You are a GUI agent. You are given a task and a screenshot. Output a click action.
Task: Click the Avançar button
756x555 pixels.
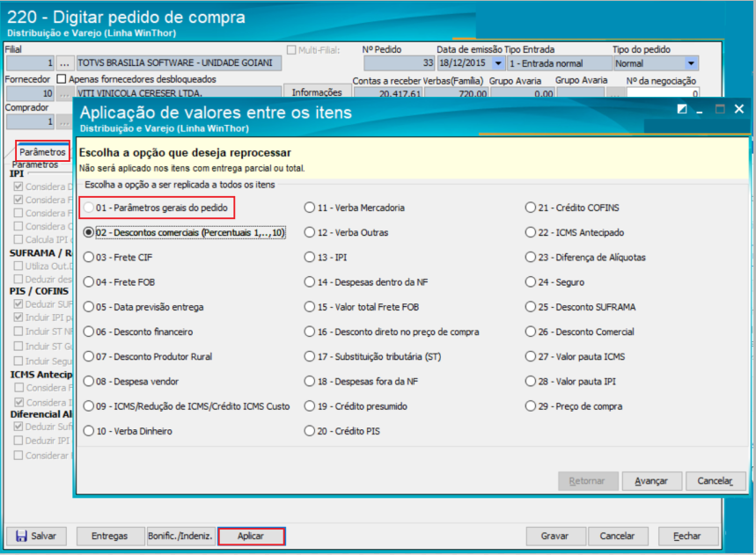click(x=651, y=481)
